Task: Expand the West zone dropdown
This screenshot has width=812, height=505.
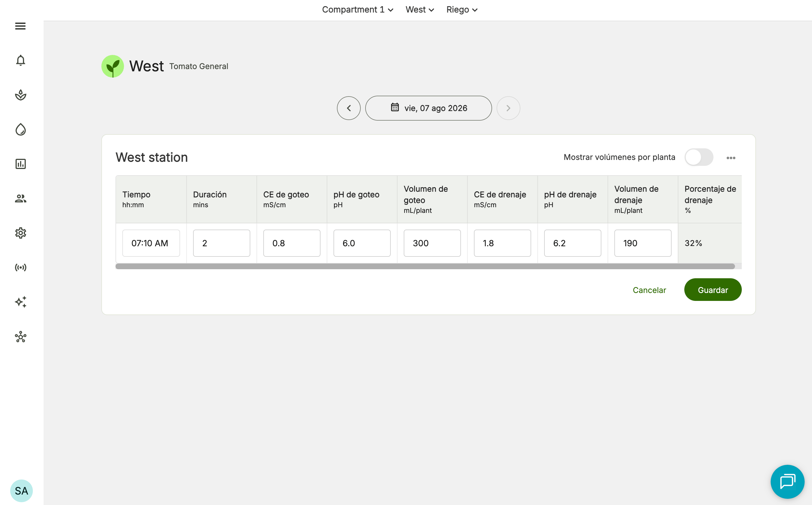Action: tap(420, 10)
